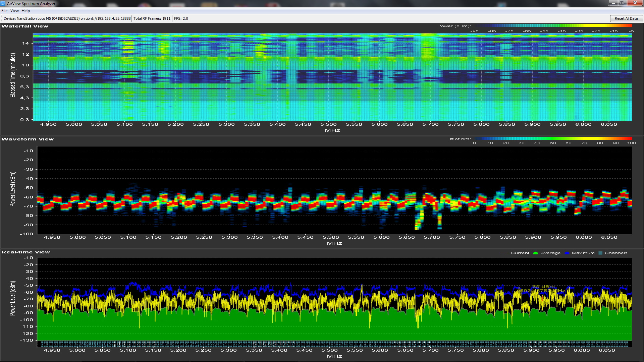Click the Real-time View panel title
This screenshot has height=362, width=644.
point(26,252)
